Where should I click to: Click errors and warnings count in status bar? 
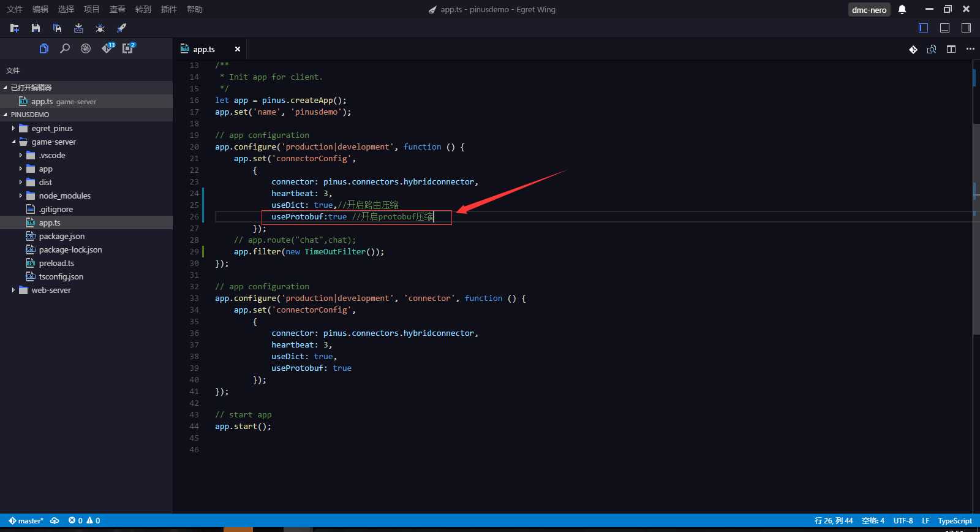85,521
